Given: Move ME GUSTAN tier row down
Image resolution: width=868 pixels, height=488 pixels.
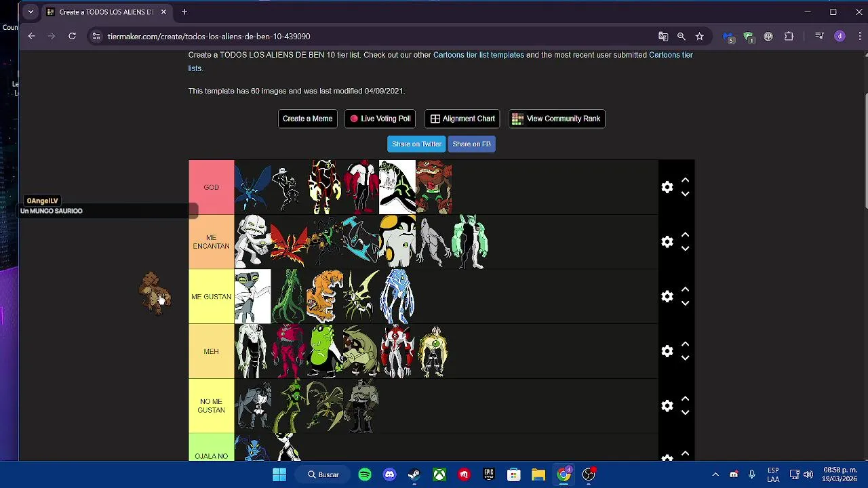Looking at the screenshot, I should point(685,303).
